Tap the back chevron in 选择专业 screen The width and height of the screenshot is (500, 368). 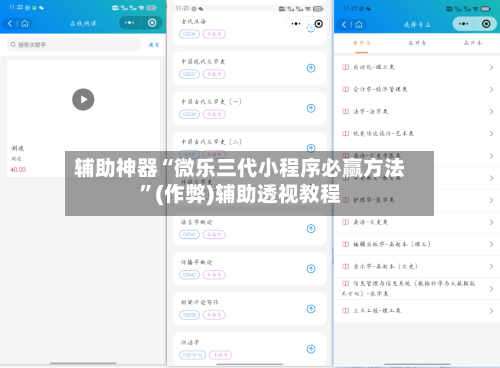tap(344, 24)
